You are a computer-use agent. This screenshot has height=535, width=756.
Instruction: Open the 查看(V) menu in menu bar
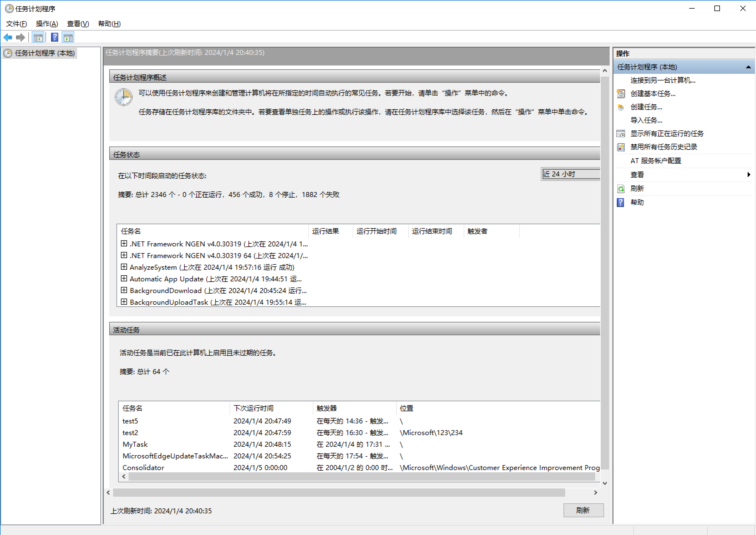[78, 24]
